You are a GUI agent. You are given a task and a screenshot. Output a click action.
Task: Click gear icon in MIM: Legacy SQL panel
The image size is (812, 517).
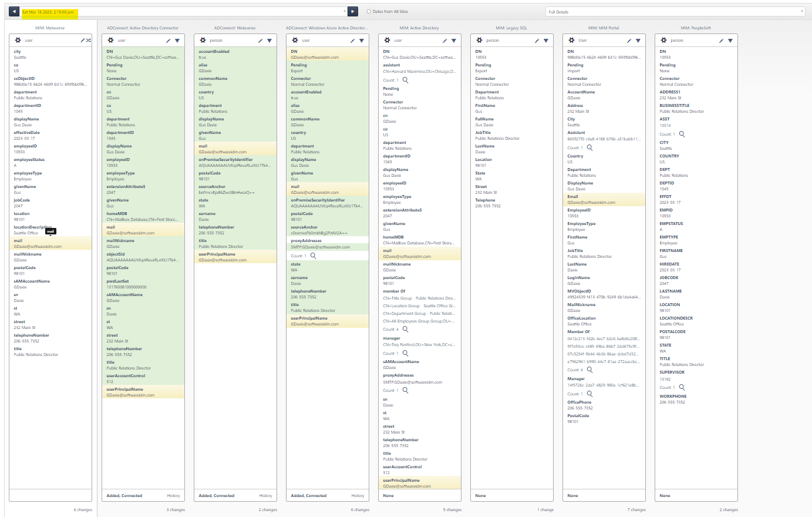tap(480, 41)
